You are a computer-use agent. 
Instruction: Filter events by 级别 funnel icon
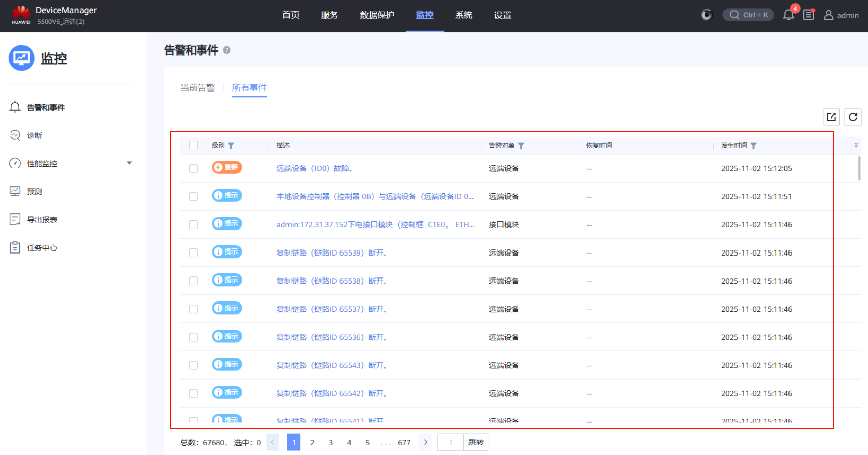[231, 146]
